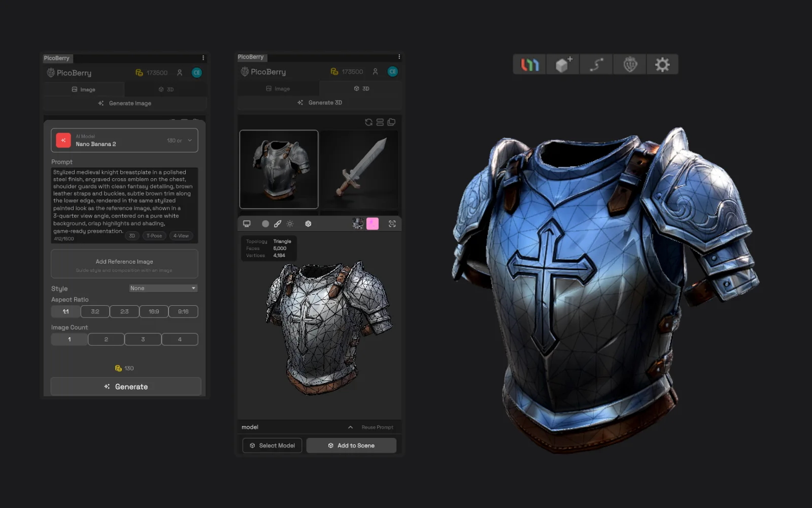812x508 pixels.
Task: Click the PicoBerry logo in the left panel
Action: pyautogui.click(x=69, y=73)
